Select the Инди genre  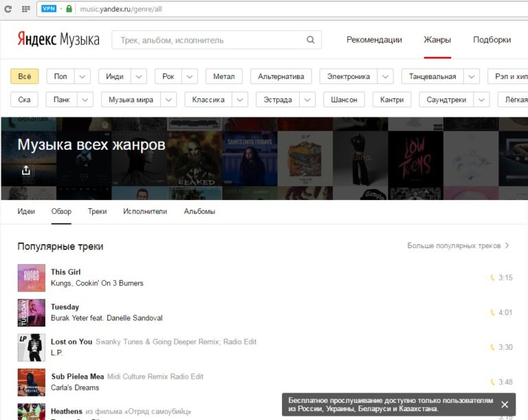click(115, 76)
